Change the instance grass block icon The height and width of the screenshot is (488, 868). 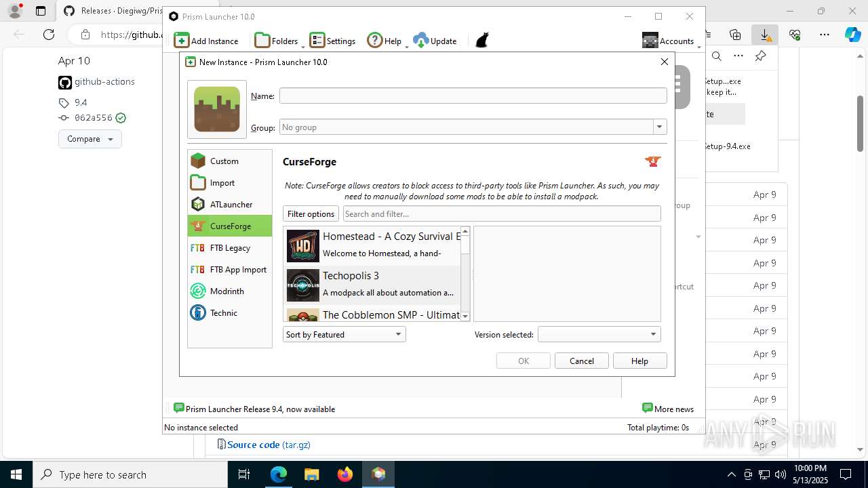(217, 109)
